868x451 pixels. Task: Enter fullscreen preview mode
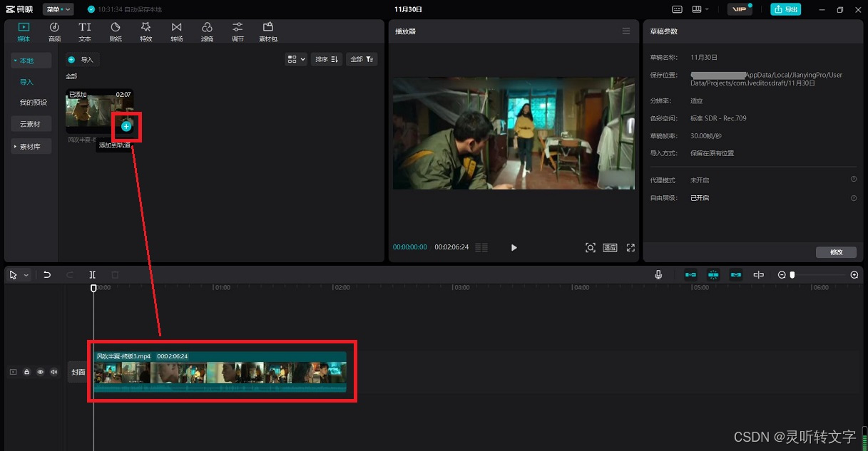(630, 247)
